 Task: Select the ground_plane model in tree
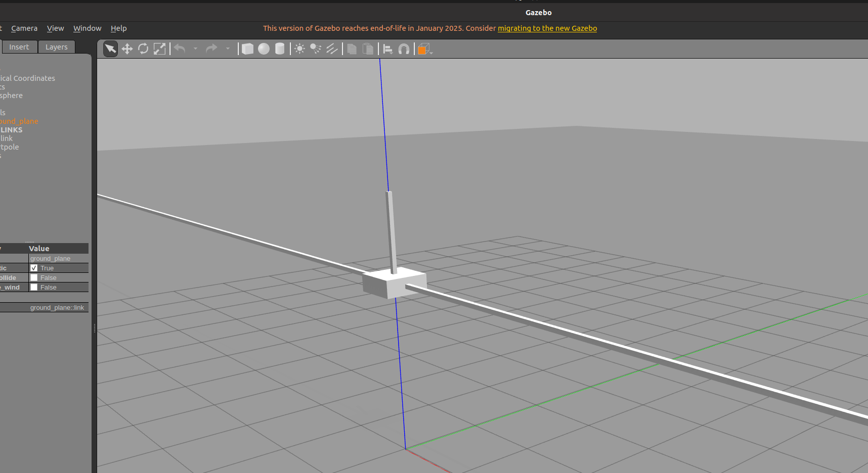(x=19, y=121)
